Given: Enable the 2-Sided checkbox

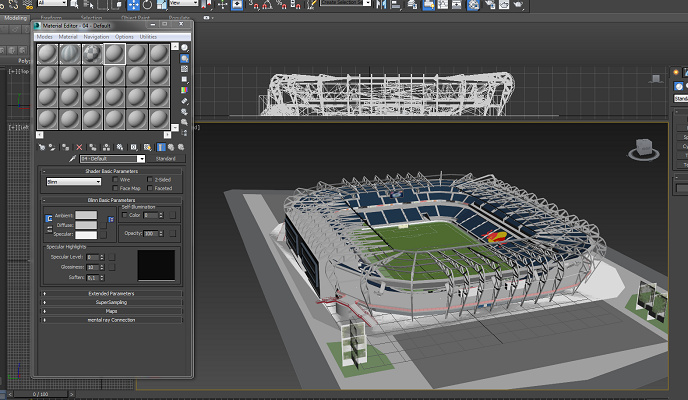Looking at the screenshot, I should [150, 179].
